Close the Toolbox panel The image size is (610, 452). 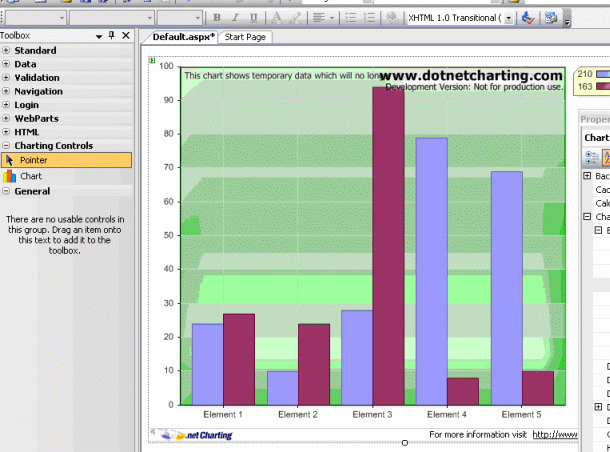click(x=126, y=35)
